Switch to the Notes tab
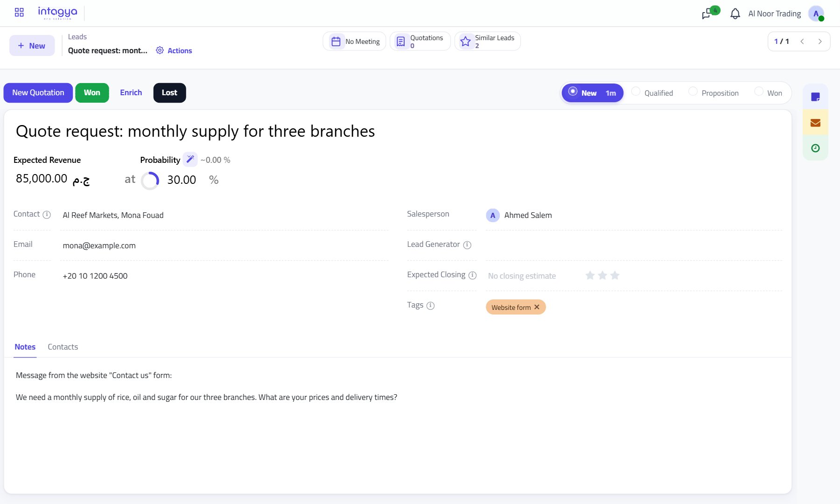 click(25, 347)
